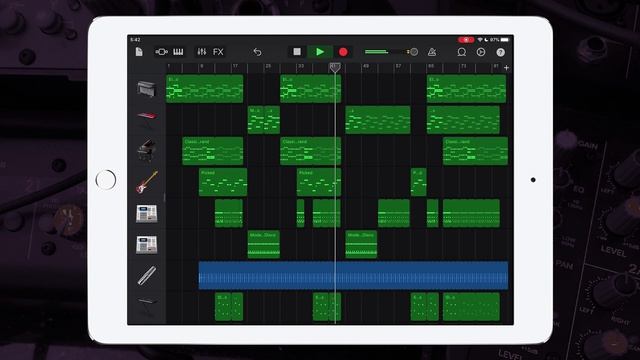Open My Songs document browser icon
640x360 pixels.
tap(139, 52)
